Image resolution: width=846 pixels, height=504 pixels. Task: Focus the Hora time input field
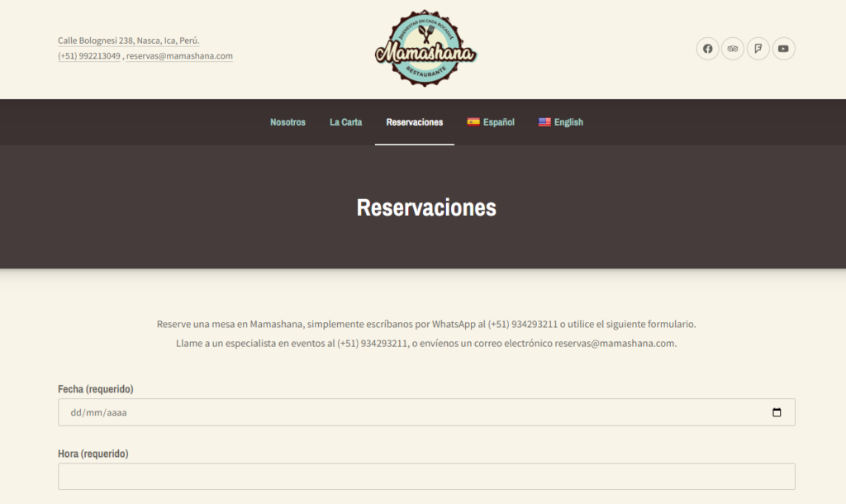[x=426, y=477]
